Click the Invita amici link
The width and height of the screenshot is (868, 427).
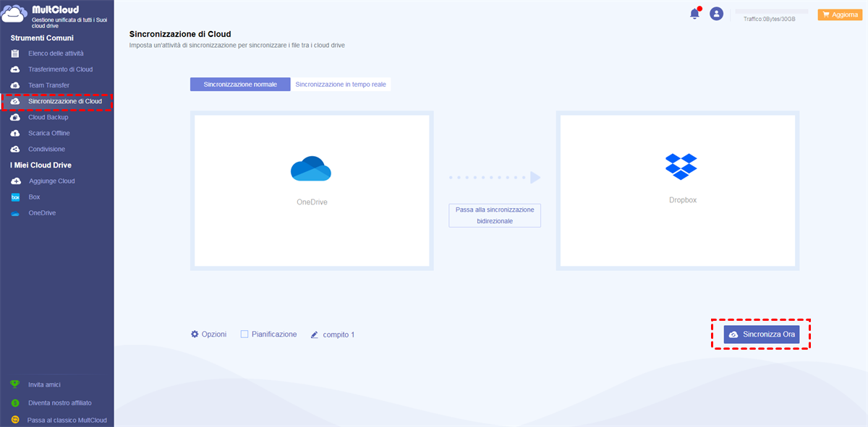tap(45, 385)
